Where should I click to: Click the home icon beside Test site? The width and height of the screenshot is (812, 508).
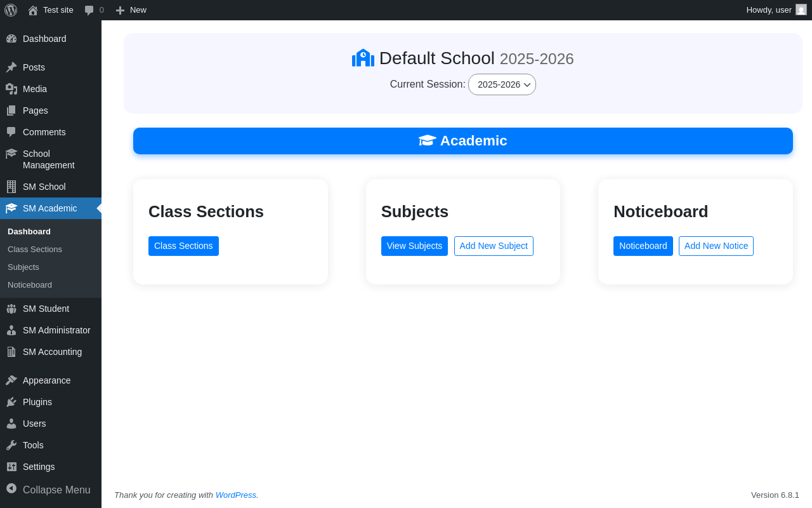click(x=33, y=10)
